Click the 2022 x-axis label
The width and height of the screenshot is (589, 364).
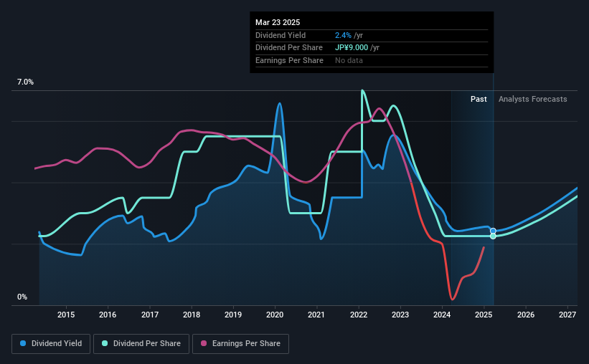click(x=359, y=315)
